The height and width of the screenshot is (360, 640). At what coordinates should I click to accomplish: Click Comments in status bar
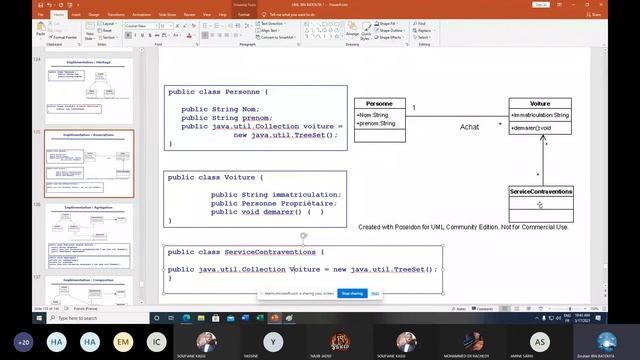[x=482, y=309]
